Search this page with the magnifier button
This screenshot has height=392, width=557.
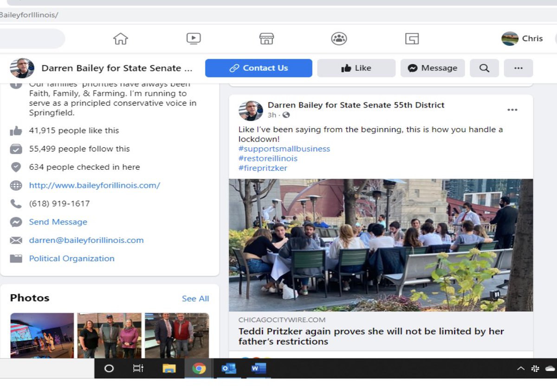484,68
